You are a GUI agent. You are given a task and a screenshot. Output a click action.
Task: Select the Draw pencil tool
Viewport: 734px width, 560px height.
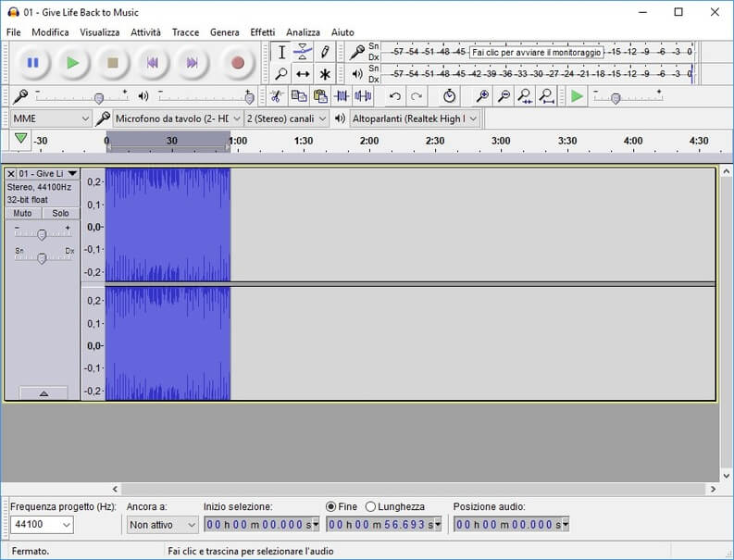[325, 52]
